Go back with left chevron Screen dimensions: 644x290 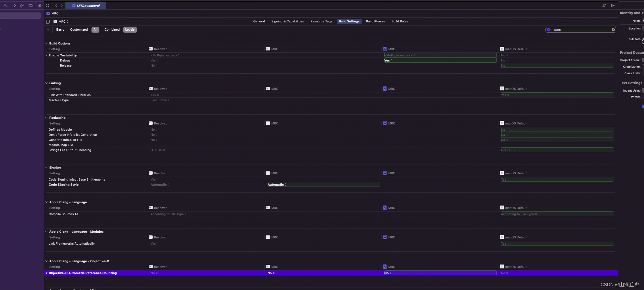pyautogui.click(x=56, y=5)
